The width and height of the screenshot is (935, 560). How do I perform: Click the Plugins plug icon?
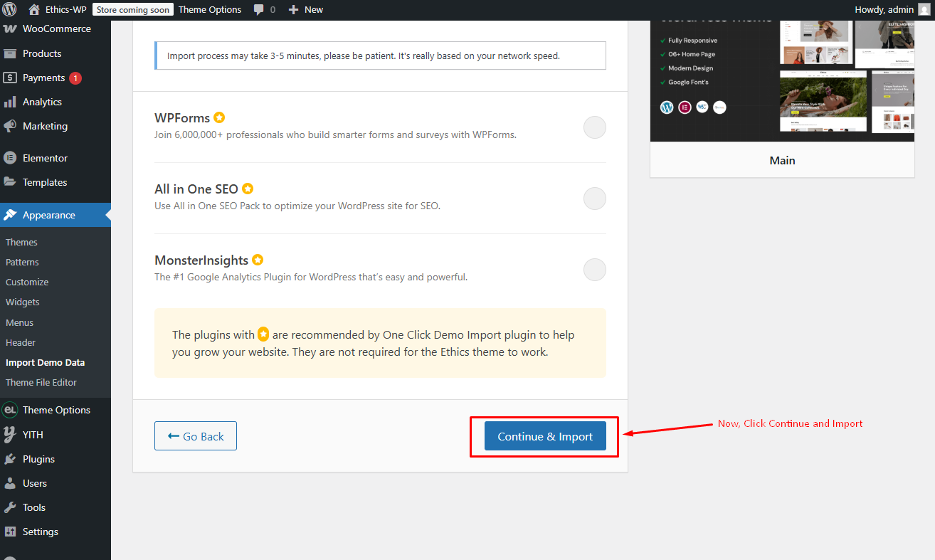click(x=10, y=459)
